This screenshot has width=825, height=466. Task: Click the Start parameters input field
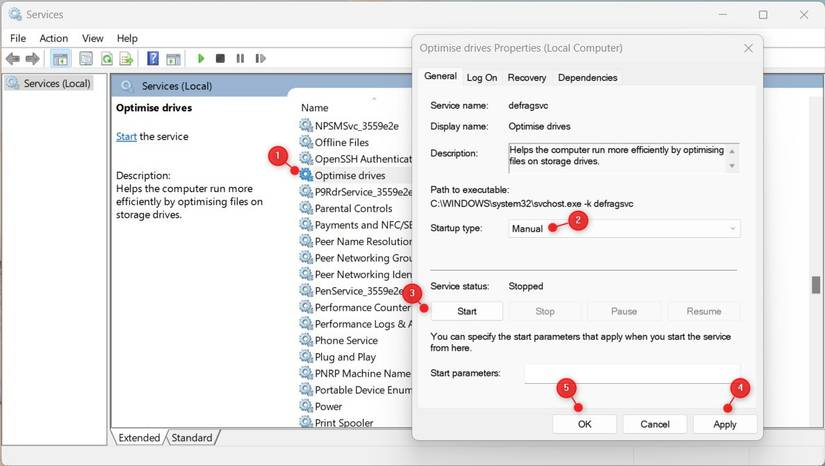coord(632,373)
